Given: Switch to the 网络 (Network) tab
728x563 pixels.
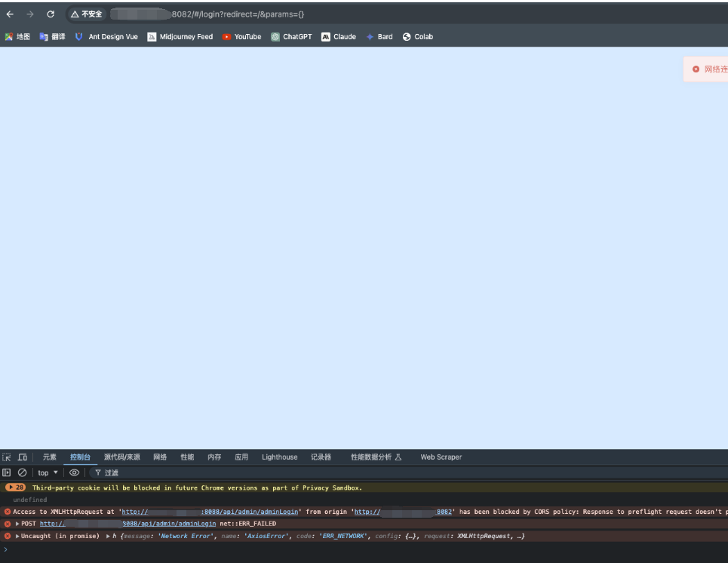Looking at the screenshot, I should [160, 457].
